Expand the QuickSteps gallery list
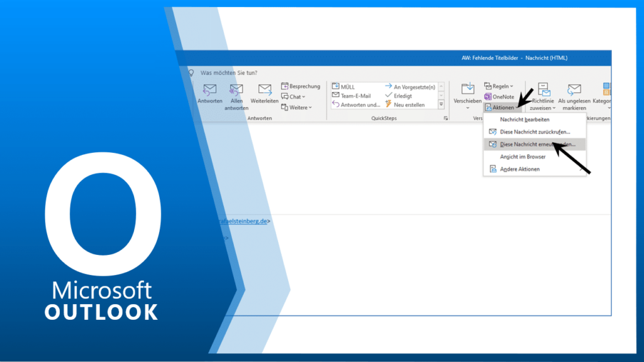Viewport: 644px width, 362px height. 441,105
